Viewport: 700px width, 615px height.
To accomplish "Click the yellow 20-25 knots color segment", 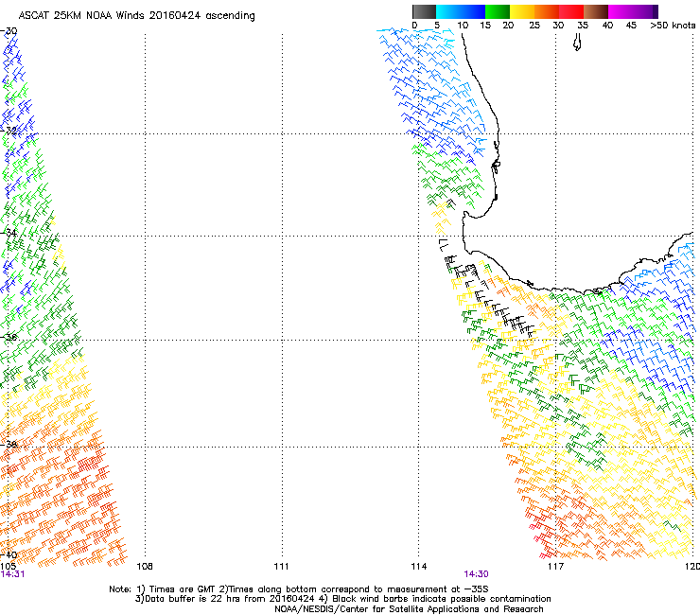I will point(522,11).
